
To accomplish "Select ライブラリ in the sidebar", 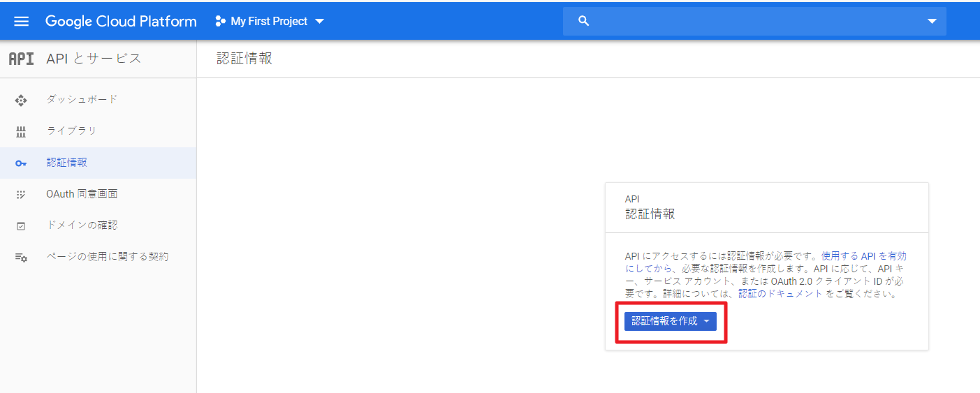I will coord(71,131).
